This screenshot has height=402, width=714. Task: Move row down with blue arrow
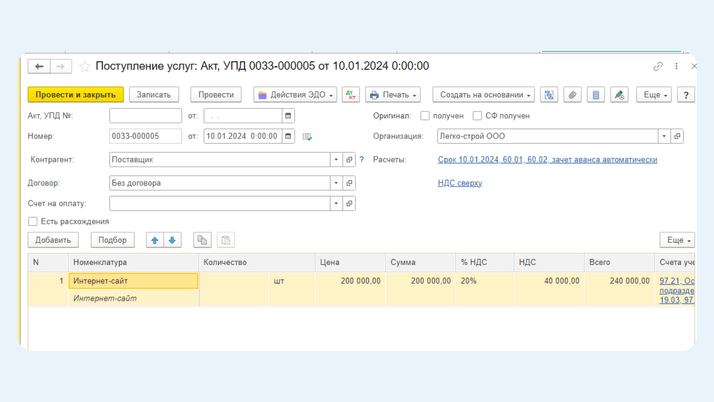click(172, 240)
